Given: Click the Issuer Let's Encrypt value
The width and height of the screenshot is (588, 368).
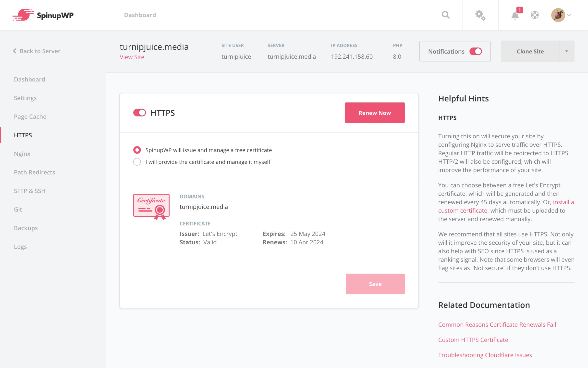Looking at the screenshot, I should pyautogui.click(x=220, y=234).
